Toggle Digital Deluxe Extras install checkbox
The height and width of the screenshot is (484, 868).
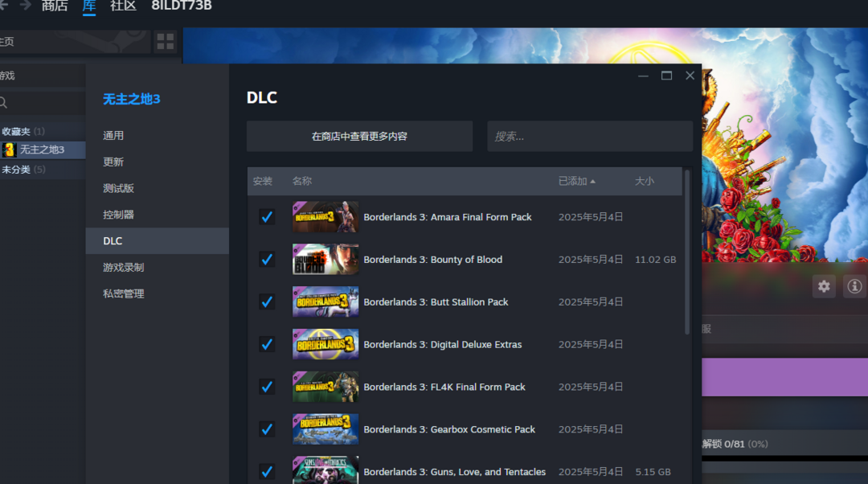point(267,344)
